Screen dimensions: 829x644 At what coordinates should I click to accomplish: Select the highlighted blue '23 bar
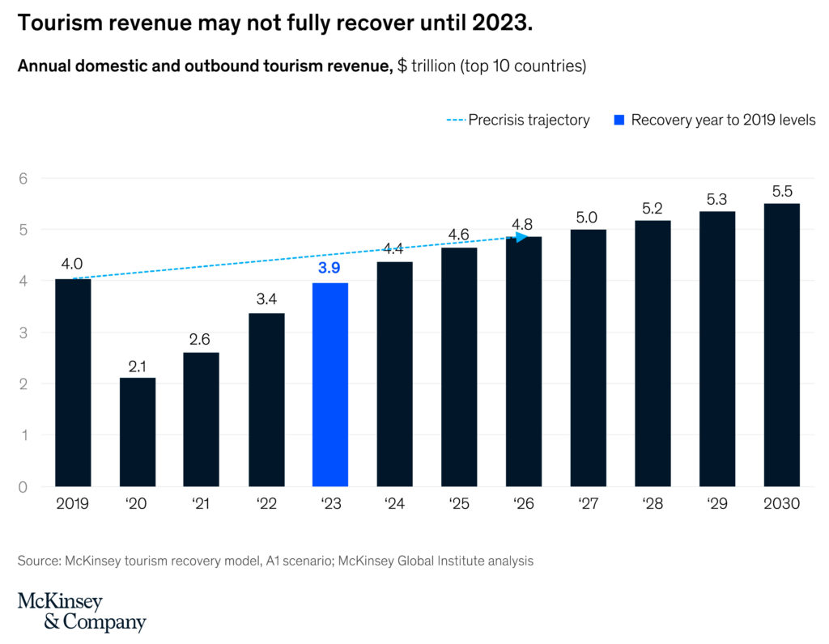[x=330, y=384]
